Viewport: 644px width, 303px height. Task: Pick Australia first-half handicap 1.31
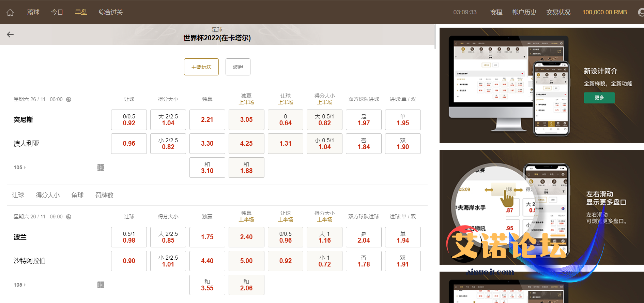[x=286, y=144]
